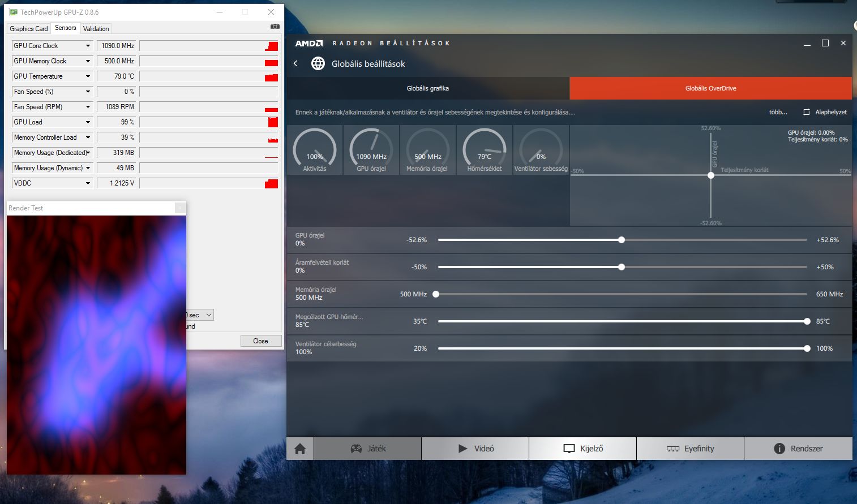The height and width of the screenshot is (504, 857).
Task: Click the Memória órajel gauge tile
Action: [427, 149]
